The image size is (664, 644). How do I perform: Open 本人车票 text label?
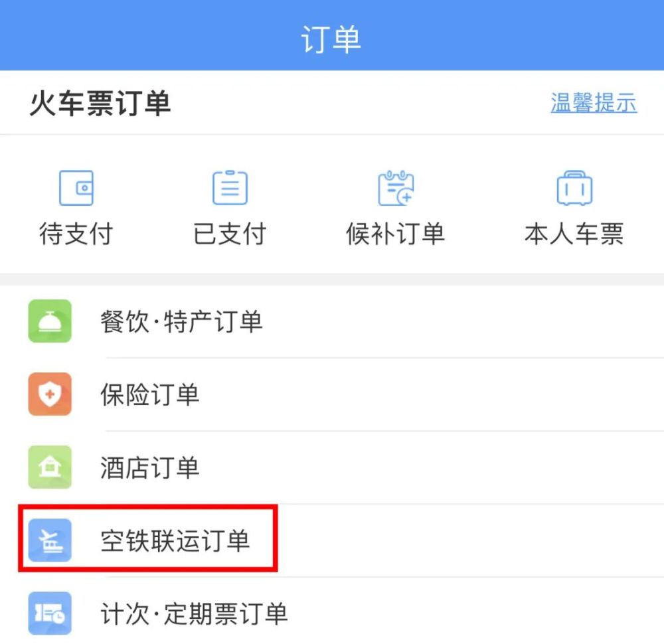pos(574,234)
